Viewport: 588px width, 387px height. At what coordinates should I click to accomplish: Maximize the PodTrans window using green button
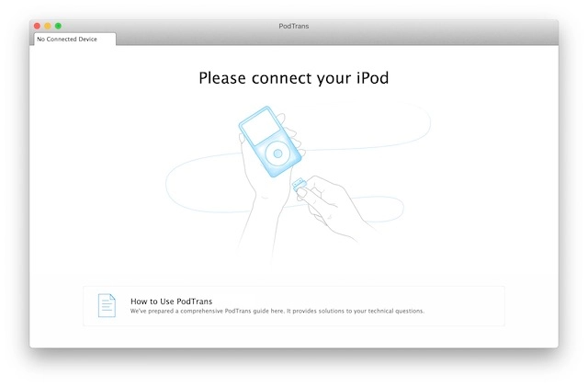(x=58, y=26)
